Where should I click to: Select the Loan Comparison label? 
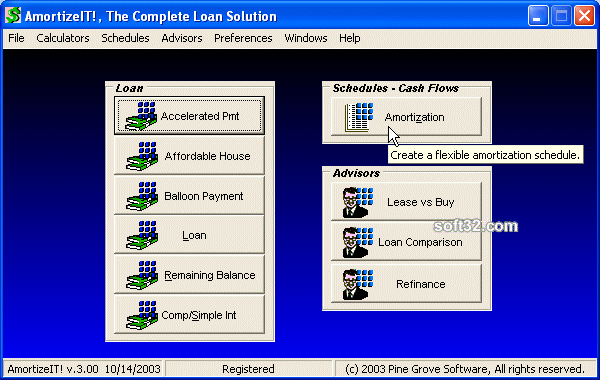(420, 242)
